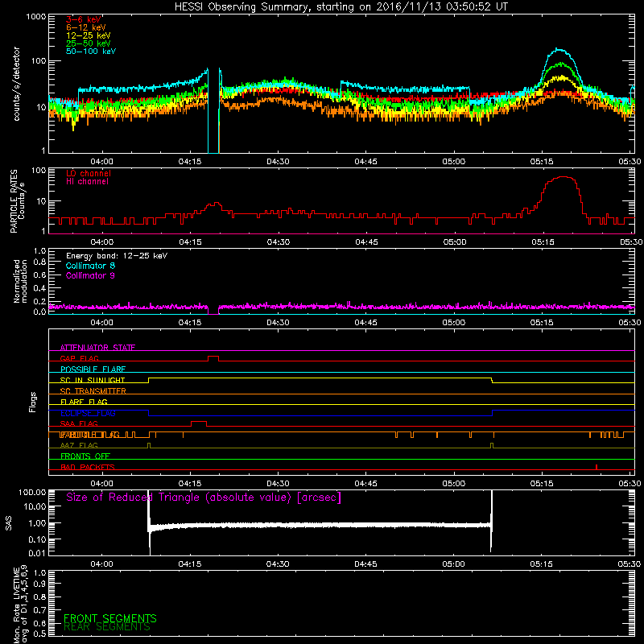
Task: Click the '05:00' time label under flags plot
Action: (454, 484)
